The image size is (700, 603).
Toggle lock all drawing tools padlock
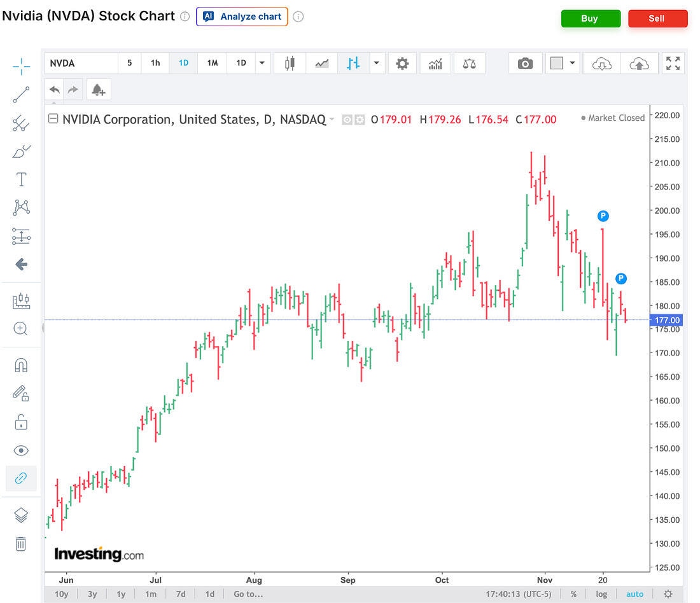coord(21,422)
